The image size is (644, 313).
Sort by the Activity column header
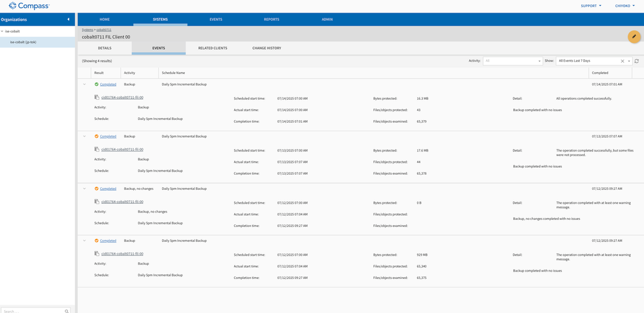tap(130, 73)
